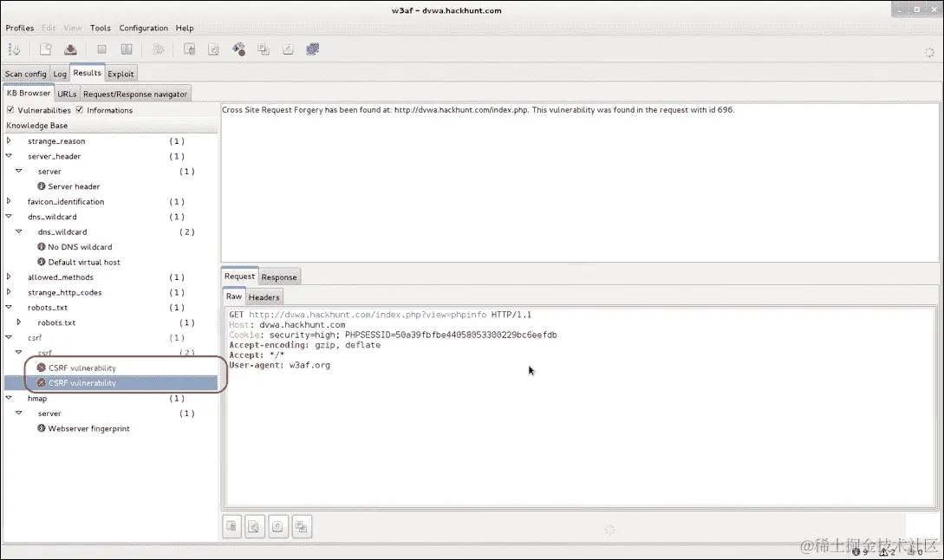Send request to fuzzy editor button
Viewport: 944px width, 560px height.
(x=255, y=526)
